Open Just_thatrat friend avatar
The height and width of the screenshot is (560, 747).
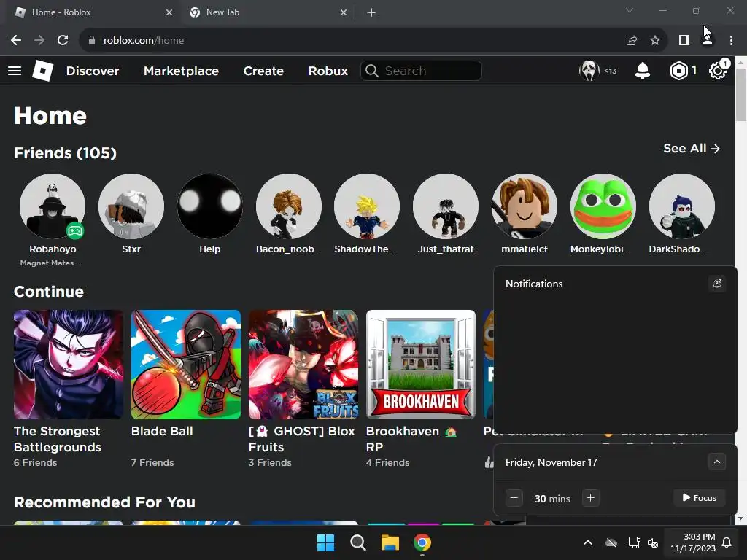pyautogui.click(x=446, y=206)
